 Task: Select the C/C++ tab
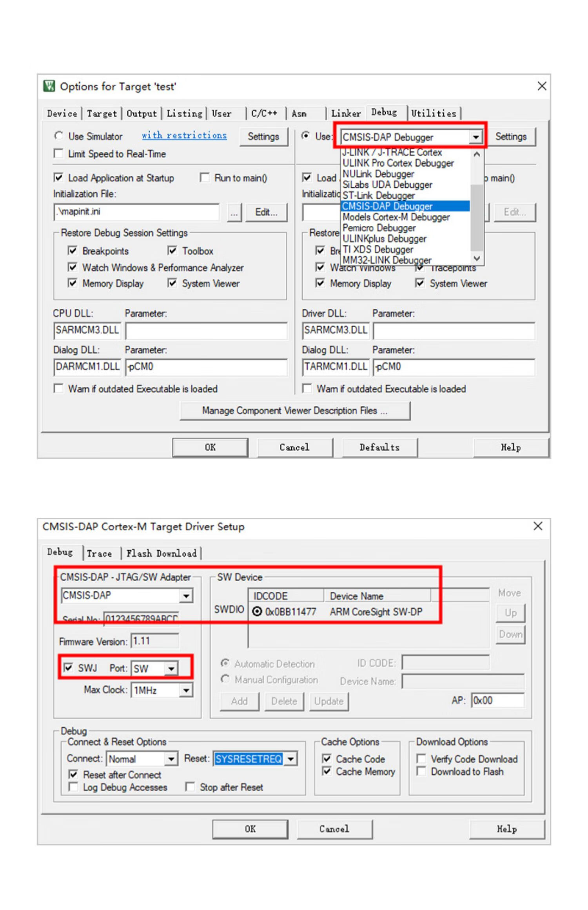point(264,113)
